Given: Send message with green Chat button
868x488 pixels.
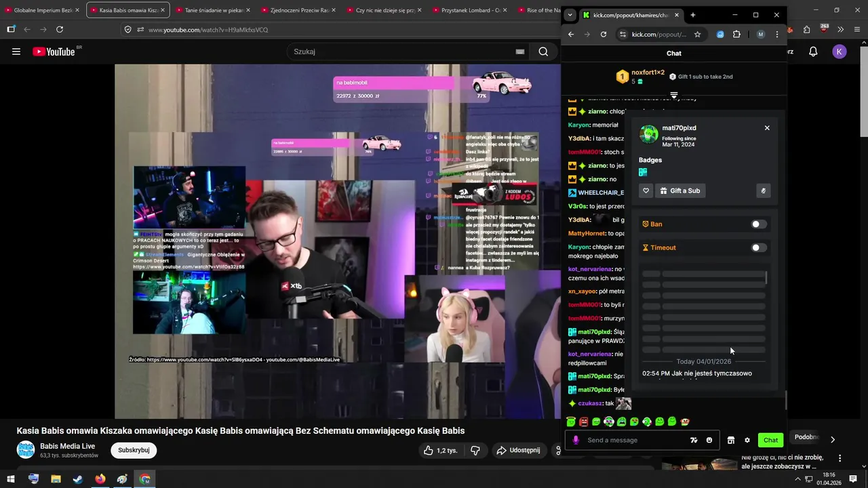Looking at the screenshot, I should pos(770,440).
